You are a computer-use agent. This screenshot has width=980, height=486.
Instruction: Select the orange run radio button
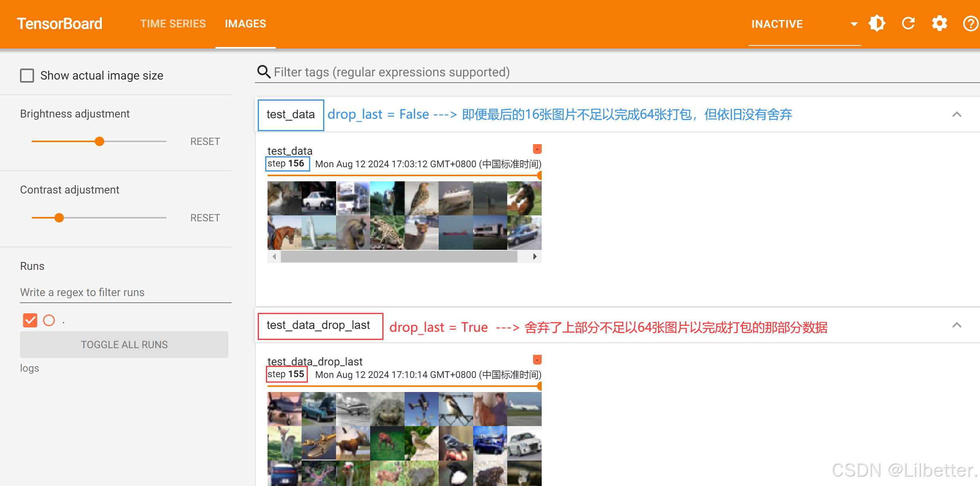tap(49, 320)
